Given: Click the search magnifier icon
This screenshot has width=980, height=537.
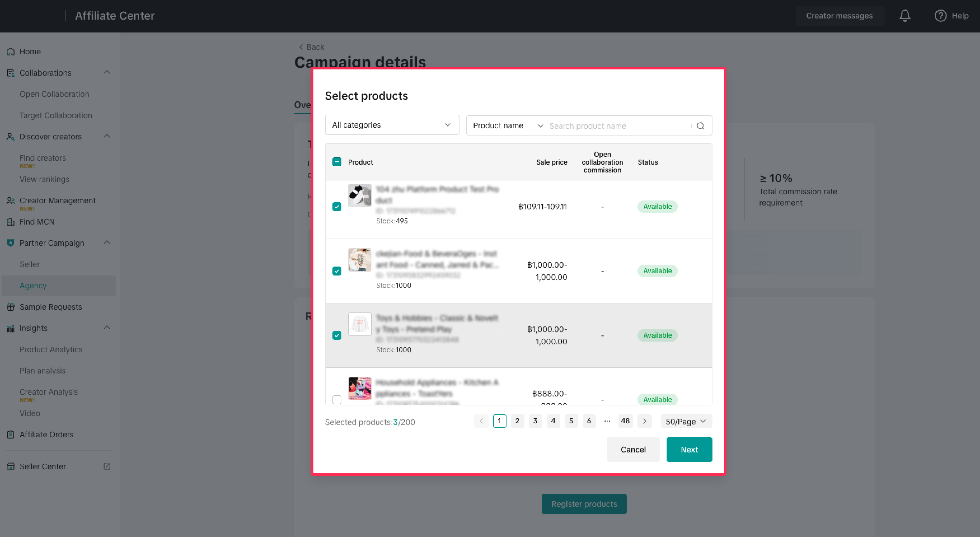Looking at the screenshot, I should [700, 126].
